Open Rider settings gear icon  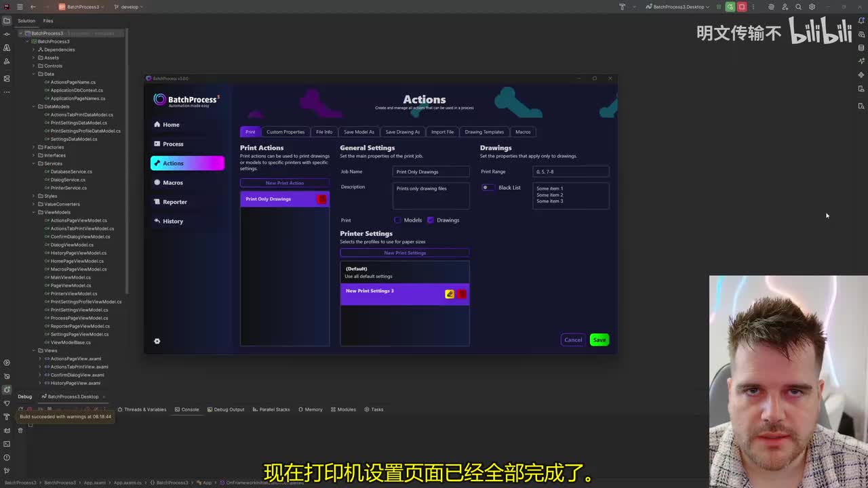coord(812,7)
